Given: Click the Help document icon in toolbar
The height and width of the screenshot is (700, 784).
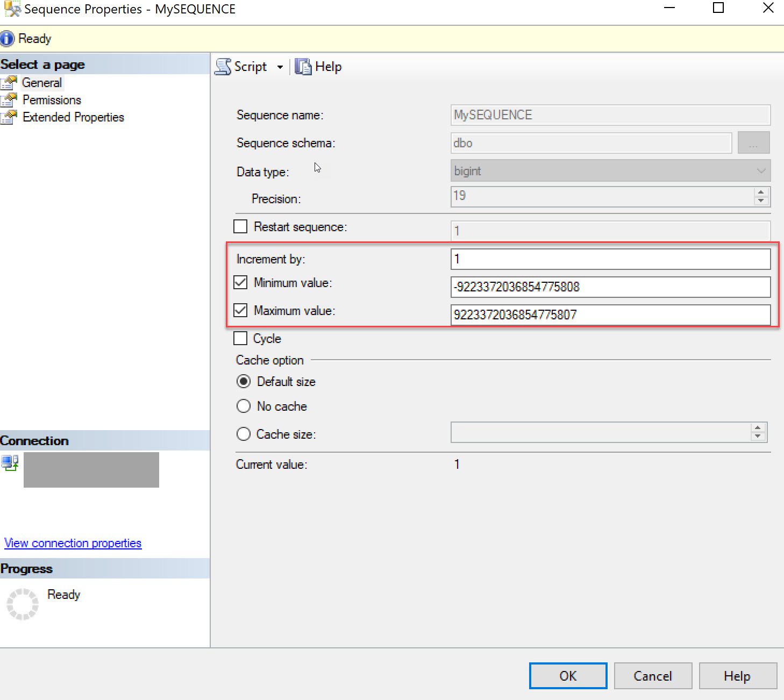Looking at the screenshot, I should point(303,67).
